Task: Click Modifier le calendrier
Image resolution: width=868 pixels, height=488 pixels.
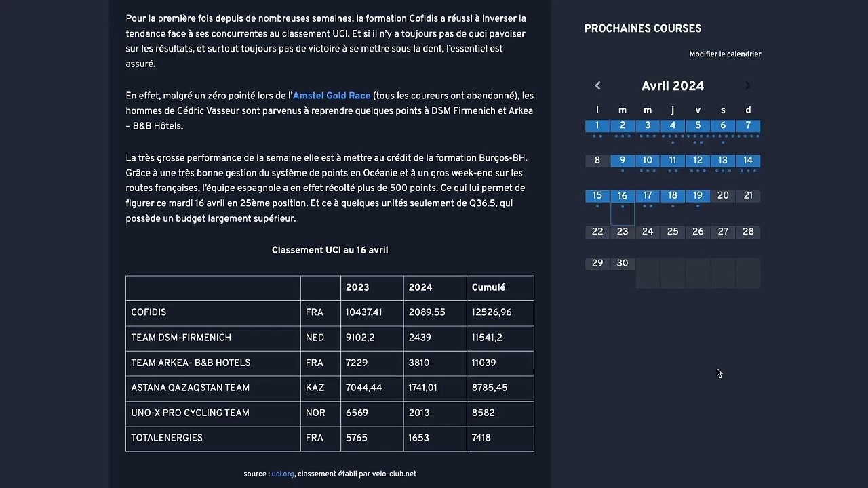Action: 725,54
